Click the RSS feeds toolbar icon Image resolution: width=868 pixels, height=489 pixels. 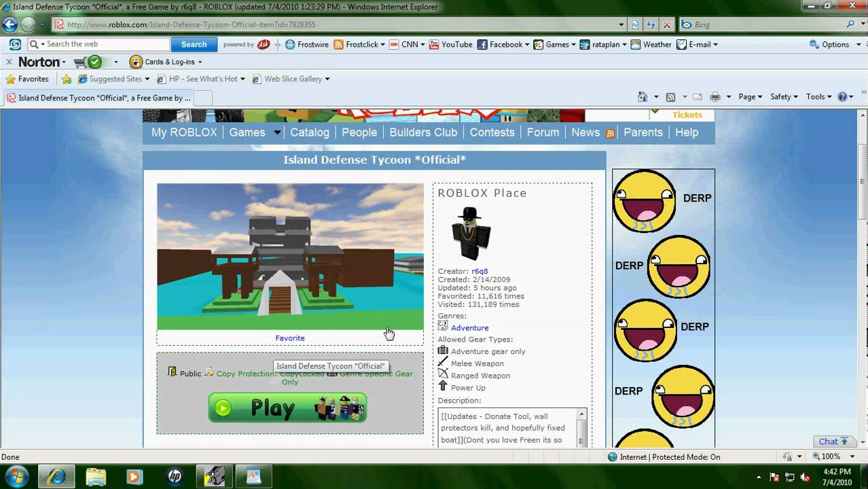click(670, 96)
